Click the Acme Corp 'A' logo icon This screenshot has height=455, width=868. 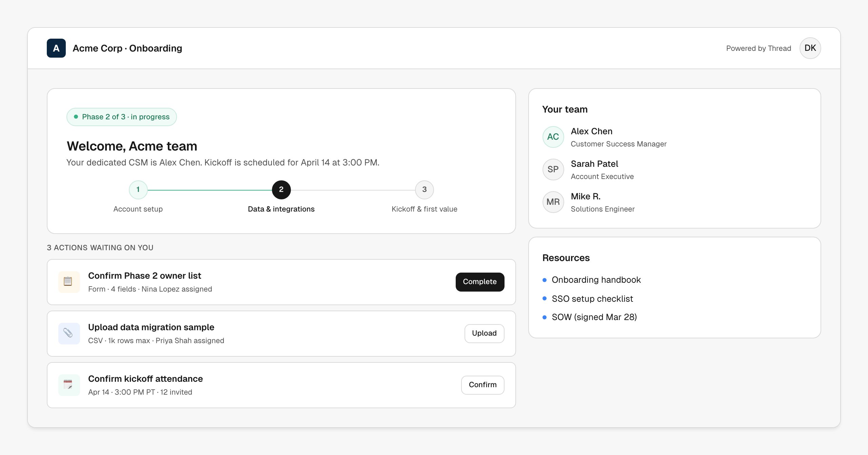56,48
